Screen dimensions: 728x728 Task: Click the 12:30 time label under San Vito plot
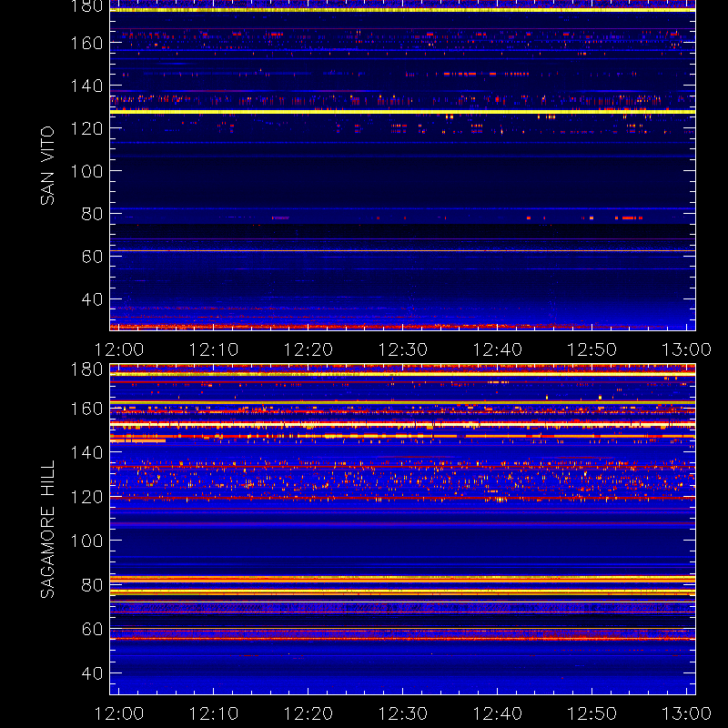402,349
